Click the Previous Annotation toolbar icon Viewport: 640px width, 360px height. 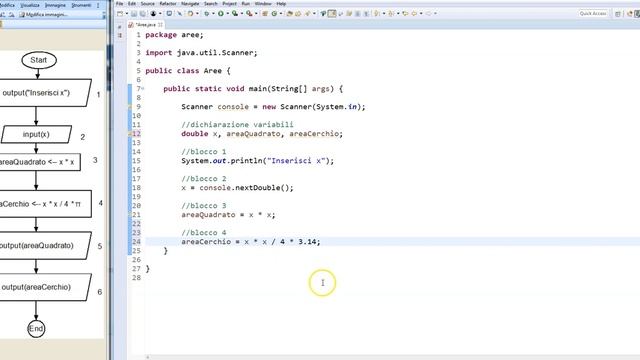391,13
